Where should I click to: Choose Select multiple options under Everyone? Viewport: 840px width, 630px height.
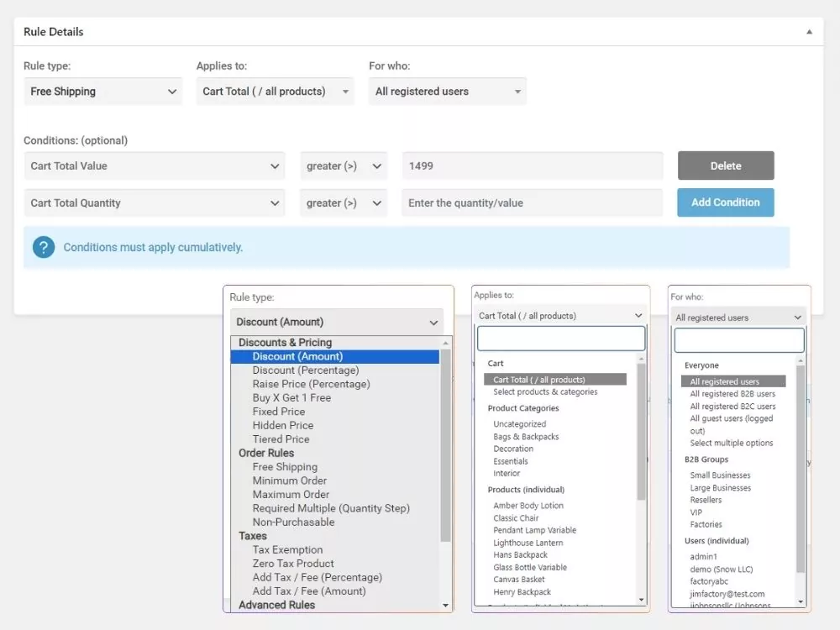[x=732, y=443]
